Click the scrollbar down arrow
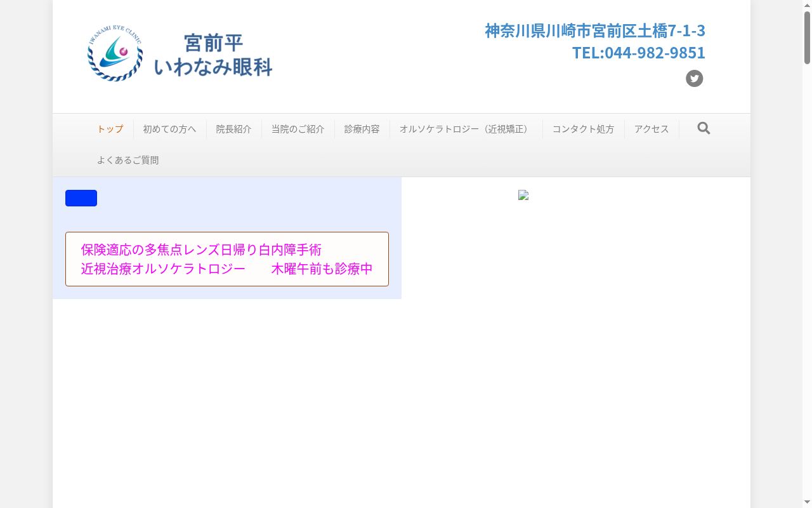 [x=807, y=502]
